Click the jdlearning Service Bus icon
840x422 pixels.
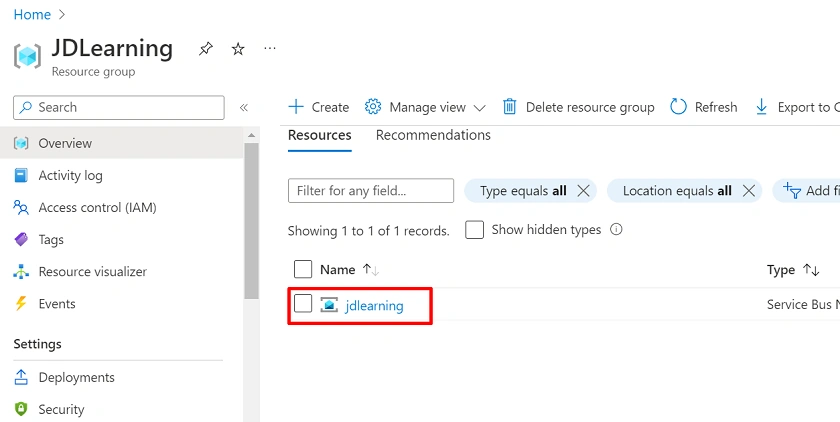(329, 305)
